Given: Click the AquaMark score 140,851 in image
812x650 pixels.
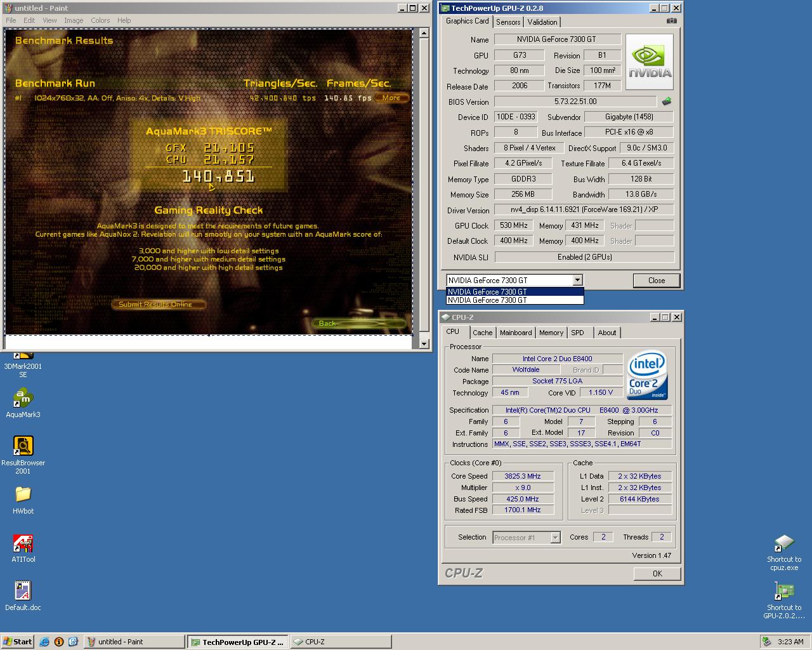Looking at the screenshot, I should coord(218,176).
